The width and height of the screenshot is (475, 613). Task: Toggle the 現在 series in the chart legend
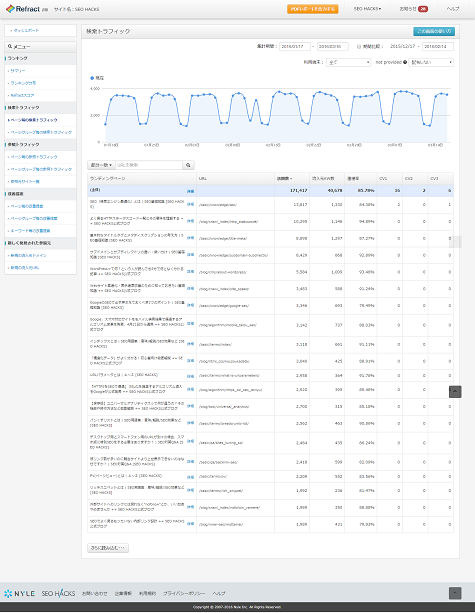97,78
